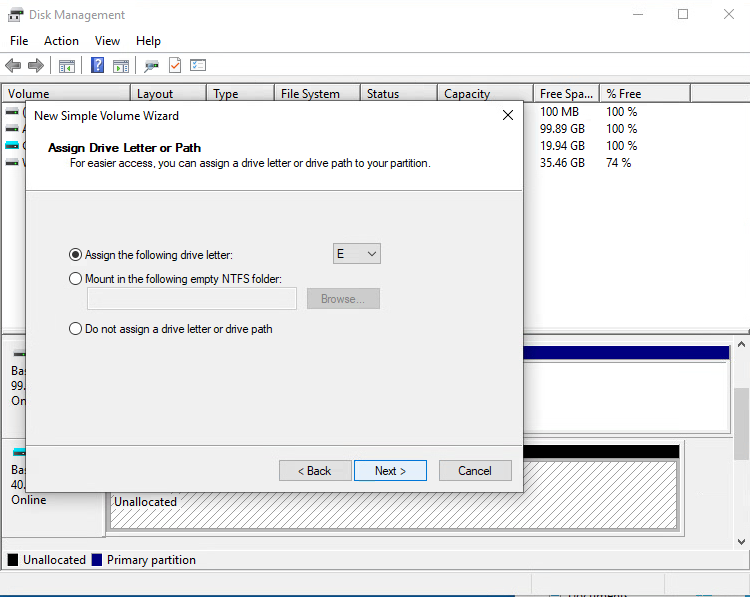Select Mount in the following empty NTFS folder

pyautogui.click(x=75, y=278)
